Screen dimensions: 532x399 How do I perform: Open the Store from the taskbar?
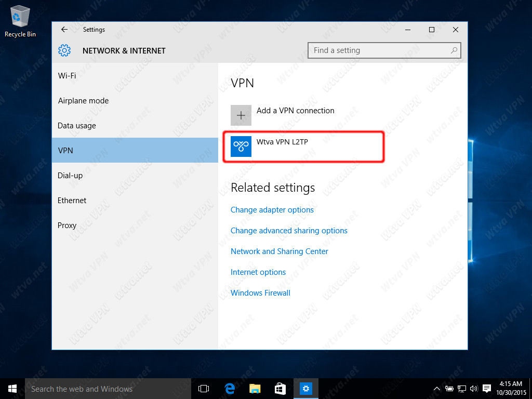pyautogui.click(x=280, y=389)
